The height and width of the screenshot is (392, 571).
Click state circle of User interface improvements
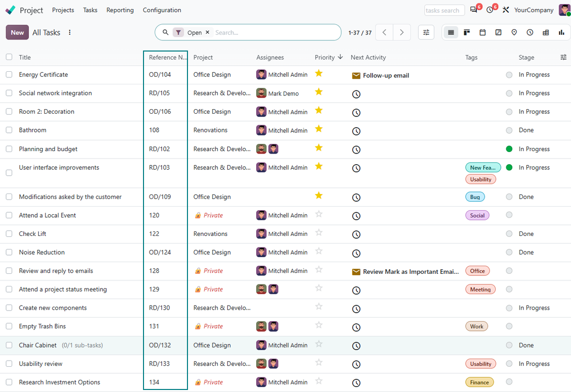pyautogui.click(x=509, y=167)
